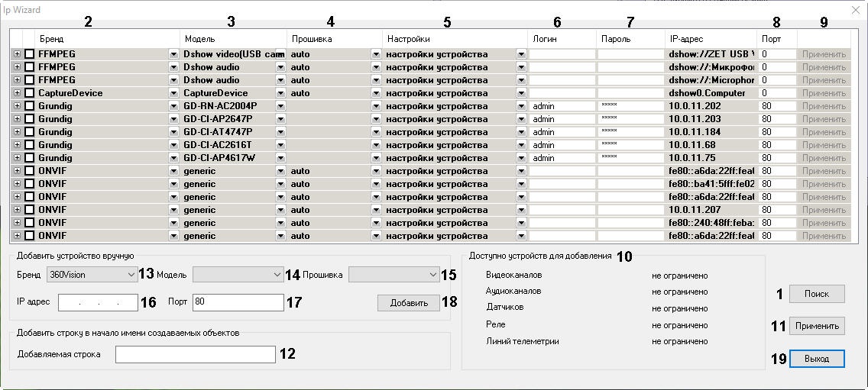Click the Выход button
The height and width of the screenshot is (390, 868).
coord(816,359)
